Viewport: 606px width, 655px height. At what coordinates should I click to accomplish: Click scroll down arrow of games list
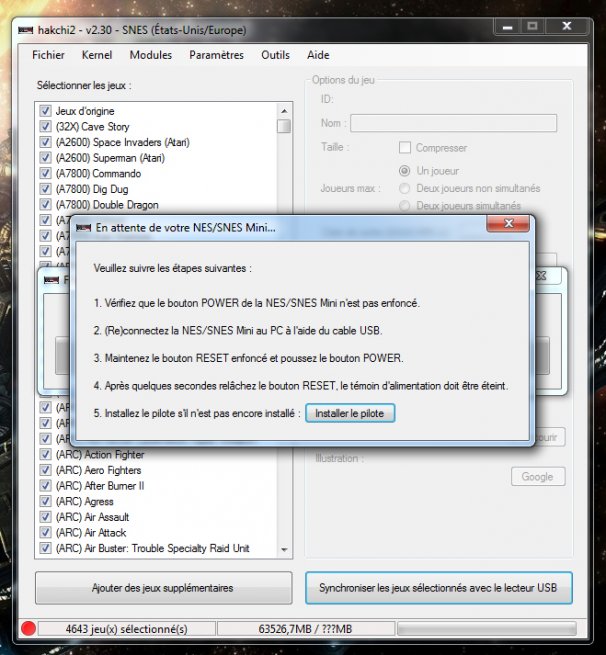pos(284,550)
